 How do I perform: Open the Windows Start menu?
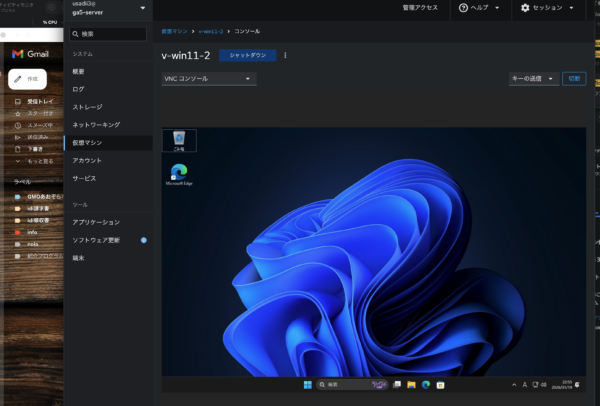point(307,384)
